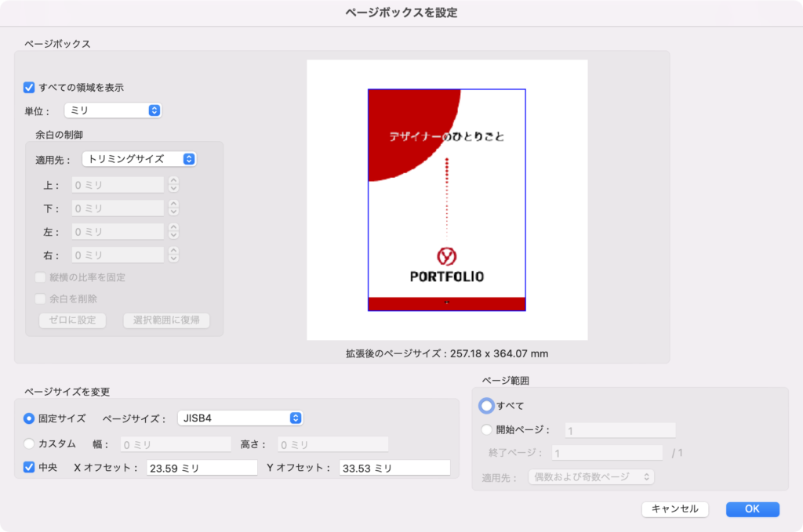This screenshot has height=532, width=803.
Task: Select the 開始ページ radio button
Action: 486,429
